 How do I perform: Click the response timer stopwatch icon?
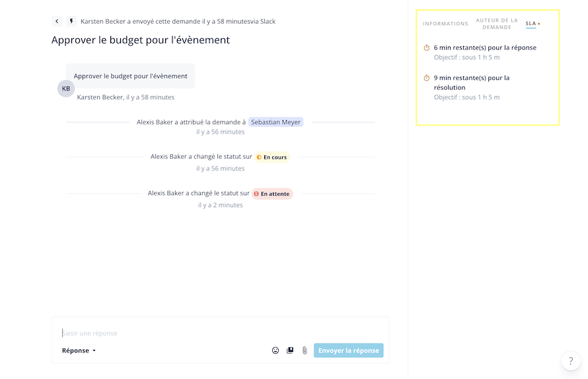tap(427, 48)
